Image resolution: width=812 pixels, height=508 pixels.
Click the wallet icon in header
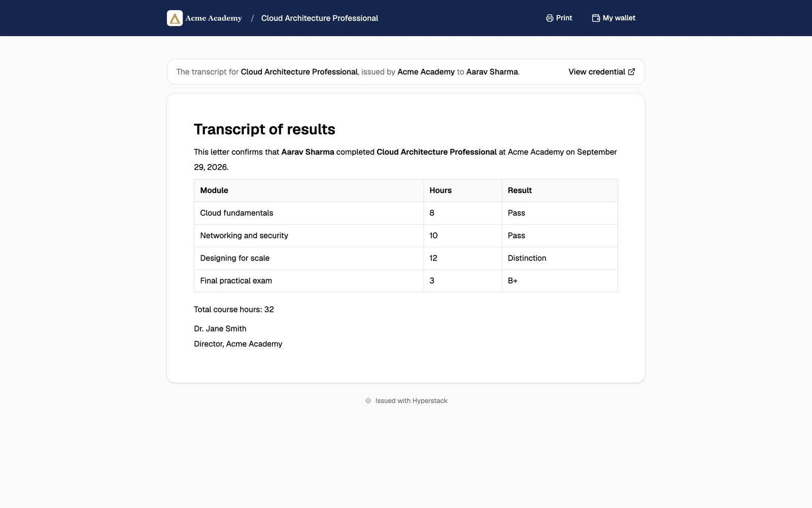click(596, 18)
